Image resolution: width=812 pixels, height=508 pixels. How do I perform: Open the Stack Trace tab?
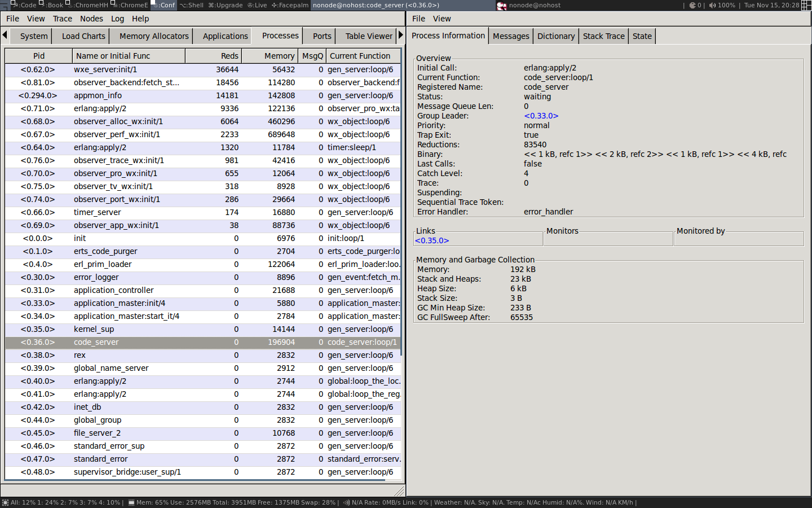click(x=603, y=36)
